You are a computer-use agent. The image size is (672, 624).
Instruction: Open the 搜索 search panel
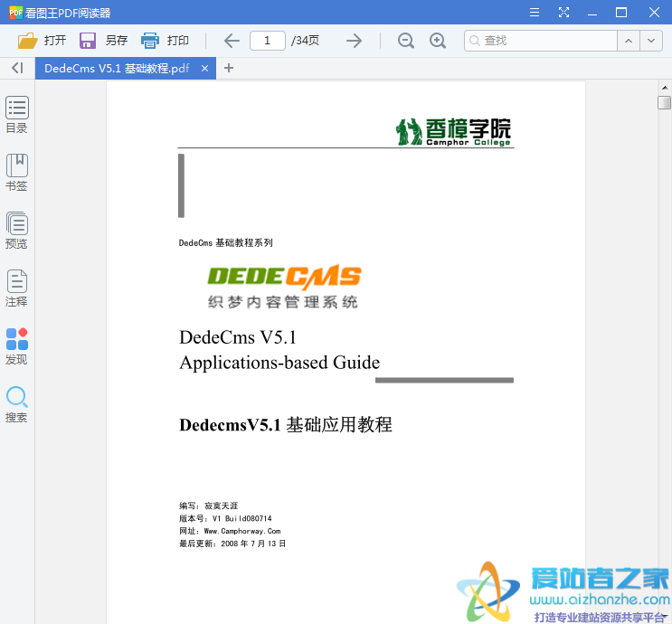pyautogui.click(x=16, y=404)
